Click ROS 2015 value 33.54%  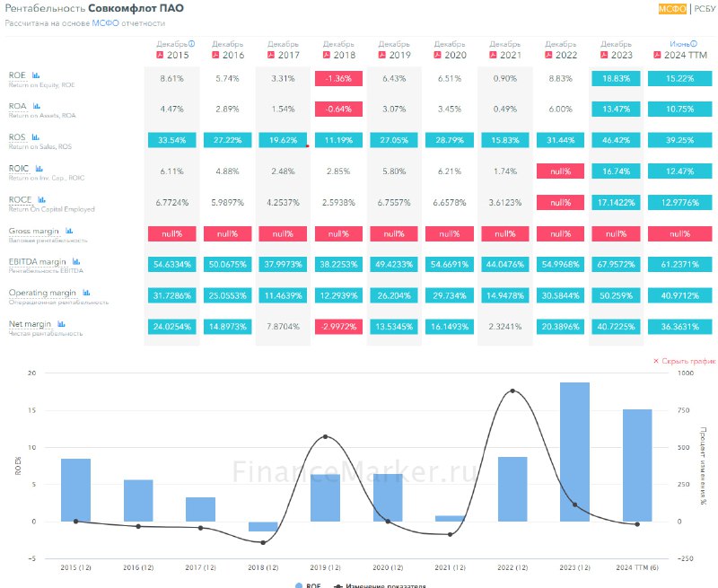171,140
